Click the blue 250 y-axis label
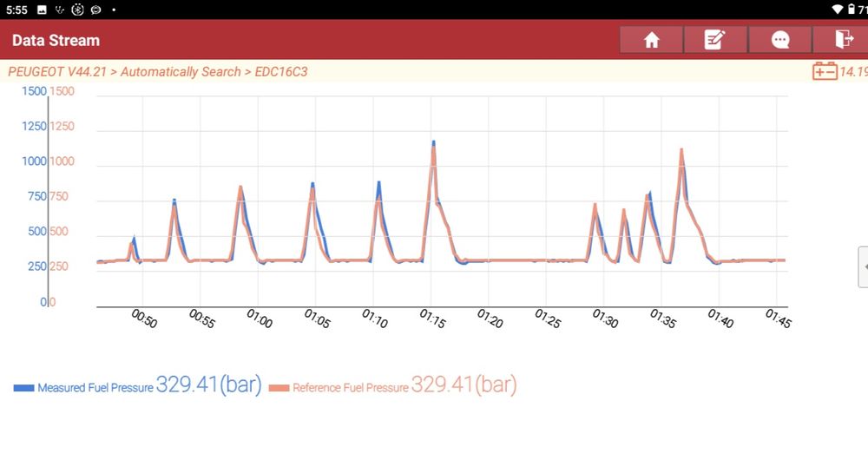 [x=37, y=266]
